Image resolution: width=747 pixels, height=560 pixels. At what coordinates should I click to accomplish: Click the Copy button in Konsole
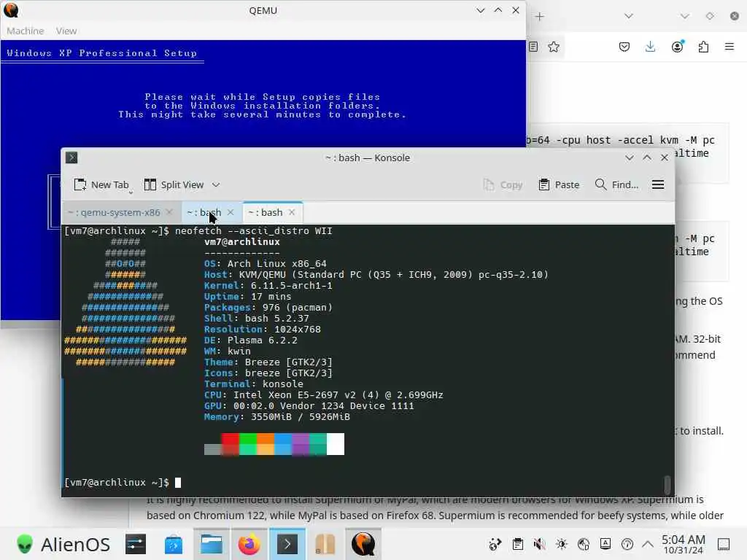pyautogui.click(x=503, y=184)
